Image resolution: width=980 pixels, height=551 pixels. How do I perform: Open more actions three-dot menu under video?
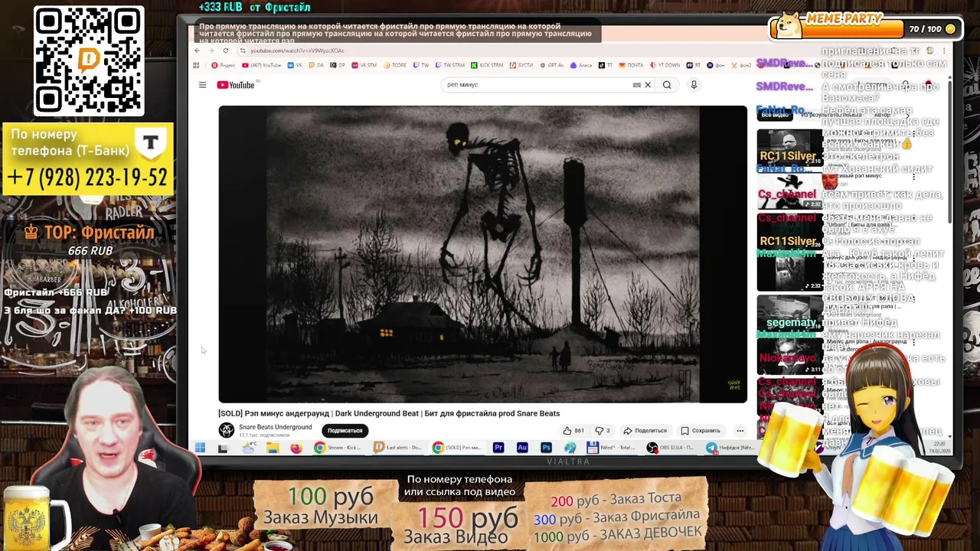coord(740,431)
